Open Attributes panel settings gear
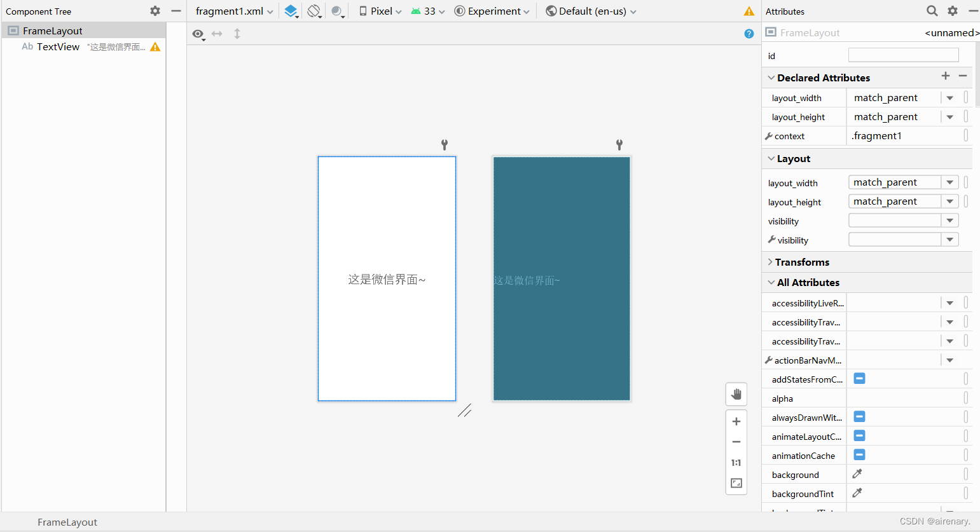Viewport: 980px width, 532px height. pyautogui.click(x=953, y=11)
